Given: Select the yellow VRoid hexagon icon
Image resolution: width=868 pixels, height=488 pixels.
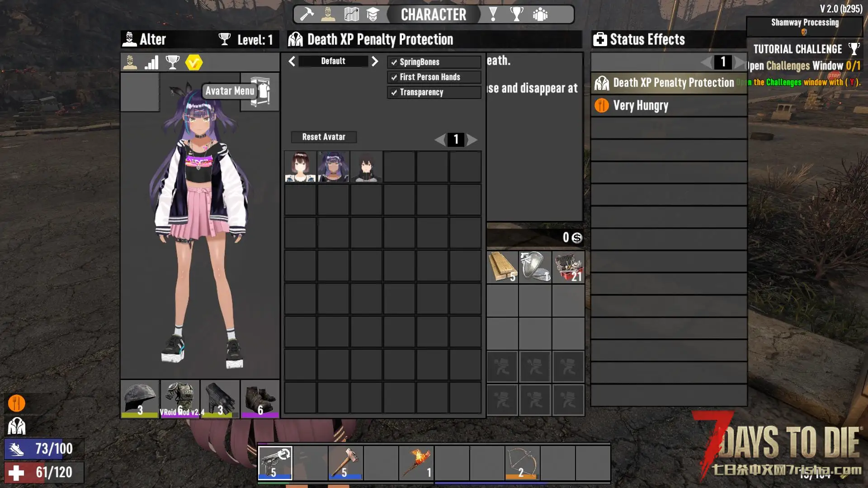Looking at the screenshot, I should (194, 62).
